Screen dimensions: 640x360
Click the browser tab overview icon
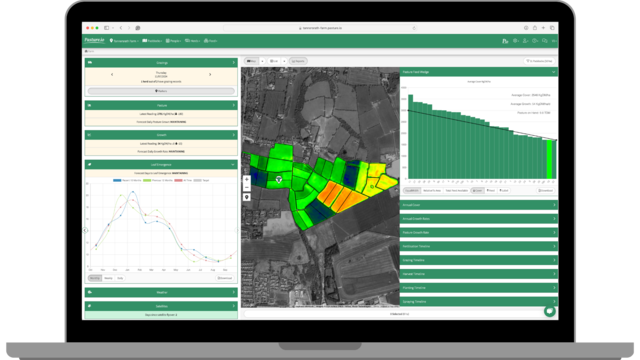[552, 28]
